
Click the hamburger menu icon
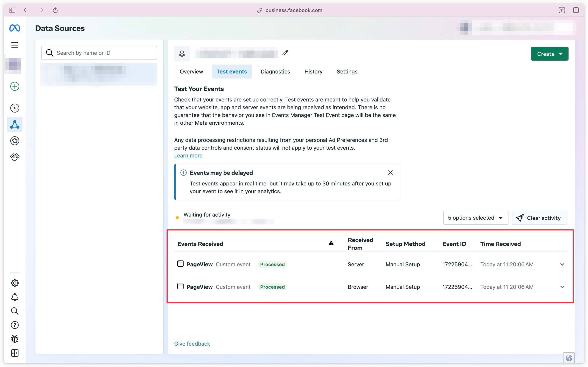(x=15, y=45)
